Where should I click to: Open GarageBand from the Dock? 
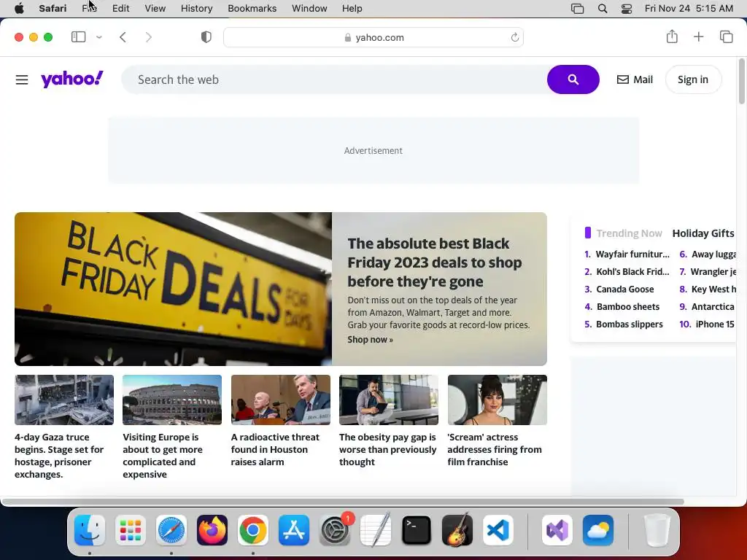457,530
